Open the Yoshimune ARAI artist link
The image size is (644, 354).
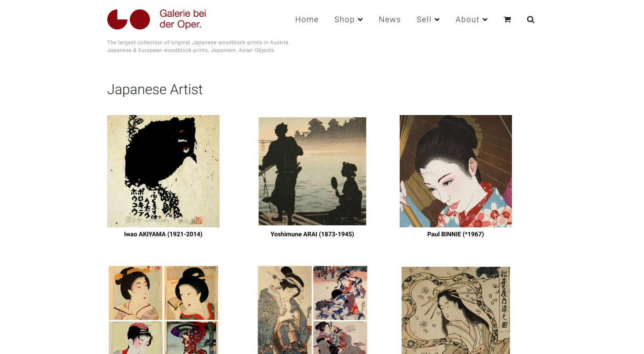coord(312,234)
